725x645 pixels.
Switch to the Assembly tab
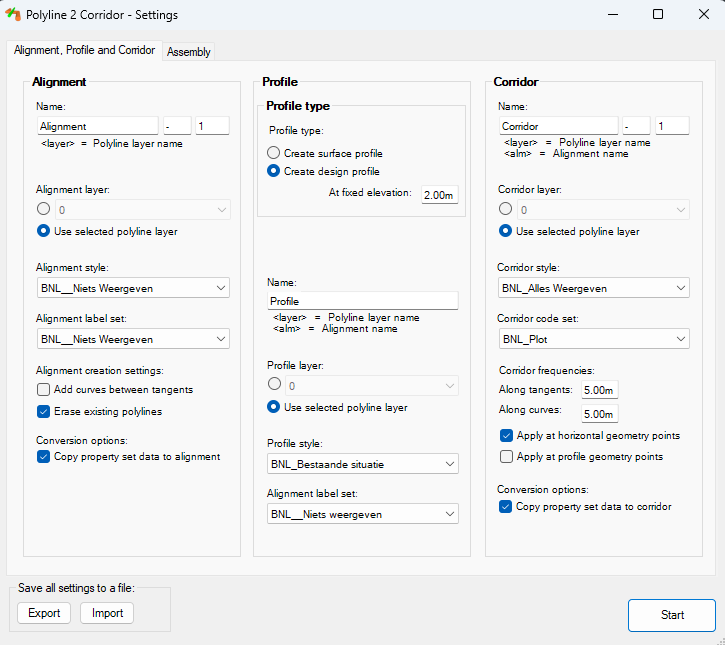point(188,52)
